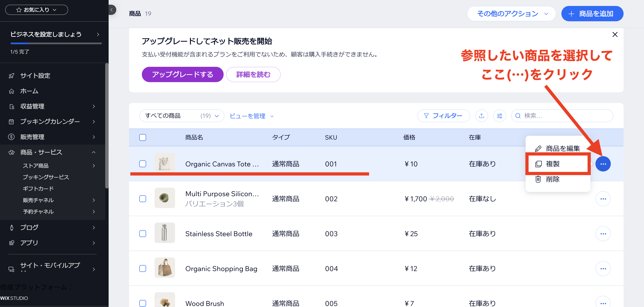Image resolution: width=644 pixels, height=307 pixels.
Task: Toggle the select-all checkbox in table header
Action: tap(143, 137)
